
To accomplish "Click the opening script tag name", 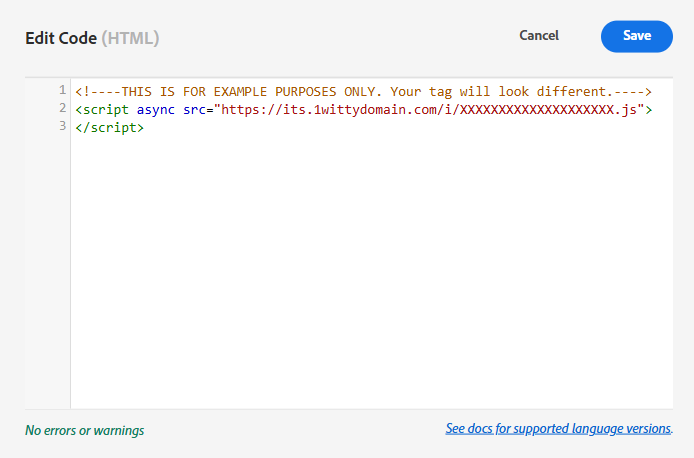I will [105, 110].
